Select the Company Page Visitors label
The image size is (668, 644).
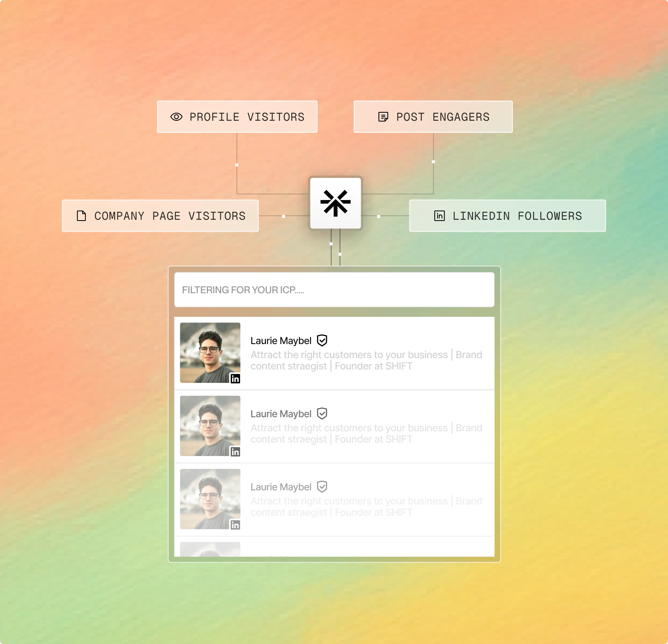(x=170, y=216)
